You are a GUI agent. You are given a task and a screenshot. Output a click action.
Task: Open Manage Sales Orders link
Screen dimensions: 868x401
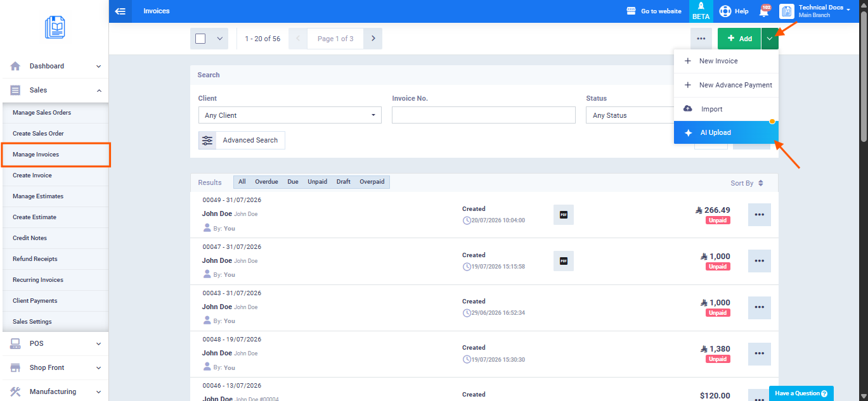[55, 113]
